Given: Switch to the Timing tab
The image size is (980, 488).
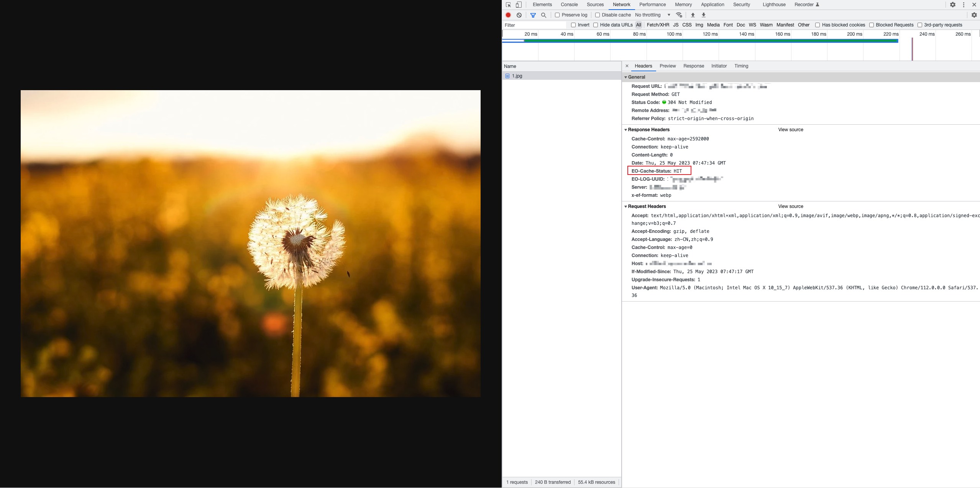Looking at the screenshot, I should [741, 66].
